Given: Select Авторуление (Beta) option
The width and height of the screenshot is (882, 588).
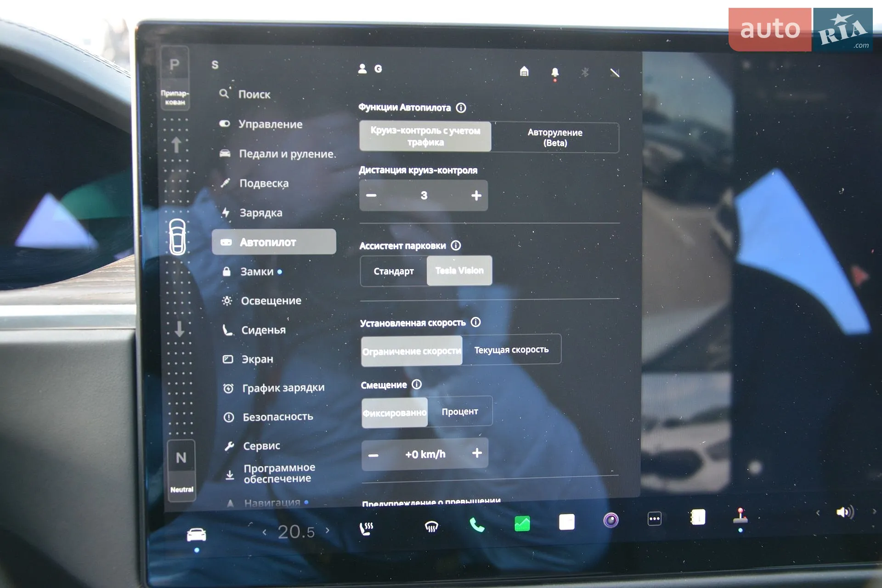Looking at the screenshot, I should click(555, 137).
